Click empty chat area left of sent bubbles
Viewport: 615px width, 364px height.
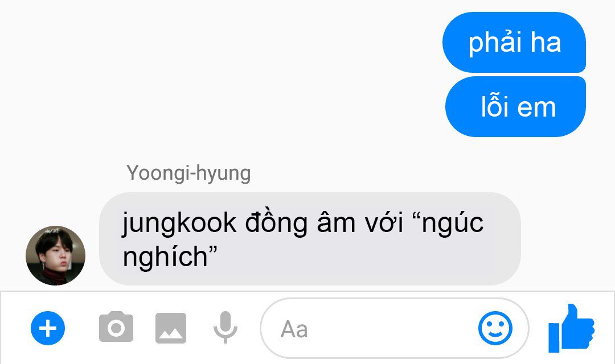pos(220,75)
